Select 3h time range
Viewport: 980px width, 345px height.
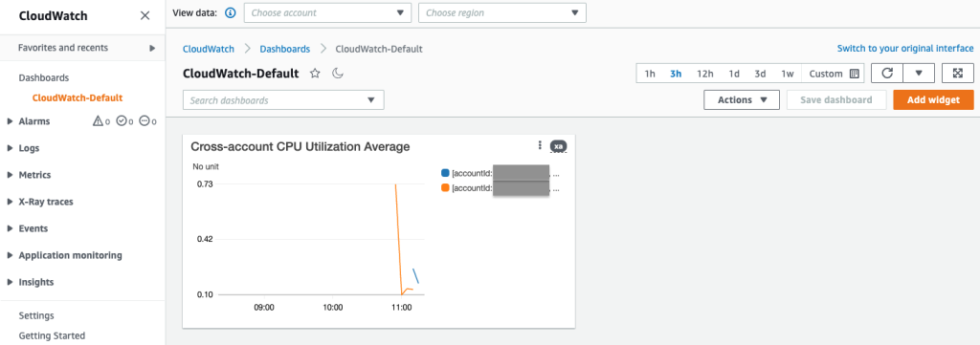tap(676, 74)
